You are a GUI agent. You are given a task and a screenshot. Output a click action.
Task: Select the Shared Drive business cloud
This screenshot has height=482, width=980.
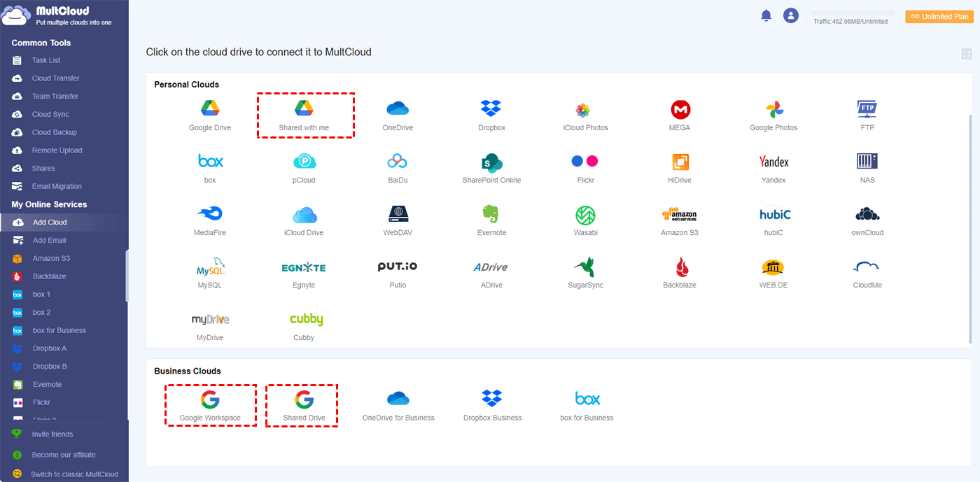click(304, 406)
